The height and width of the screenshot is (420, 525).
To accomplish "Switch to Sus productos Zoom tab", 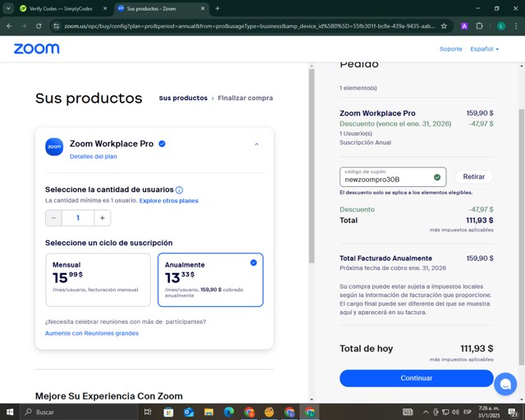I will (x=151, y=9).
